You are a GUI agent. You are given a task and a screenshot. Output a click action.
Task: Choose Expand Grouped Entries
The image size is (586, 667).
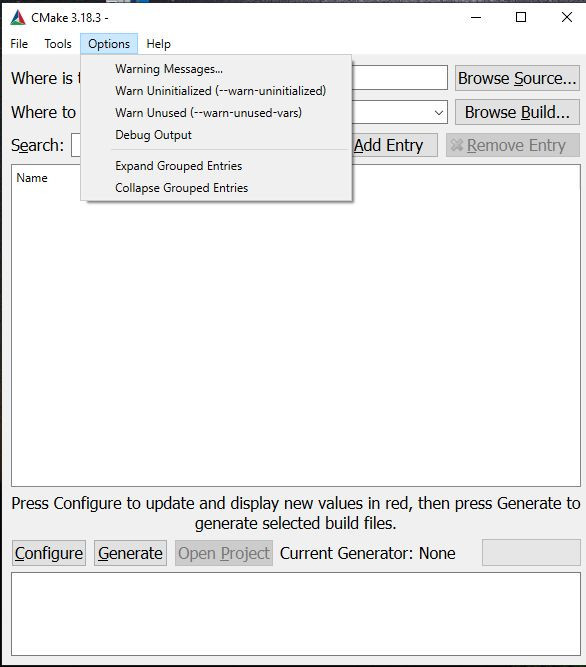point(216,166)
